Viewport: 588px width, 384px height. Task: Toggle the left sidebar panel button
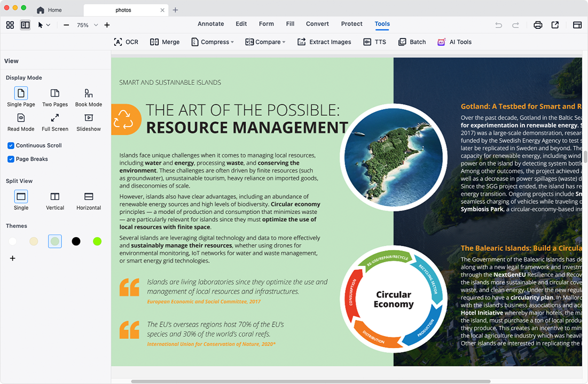tap(25, 25)
